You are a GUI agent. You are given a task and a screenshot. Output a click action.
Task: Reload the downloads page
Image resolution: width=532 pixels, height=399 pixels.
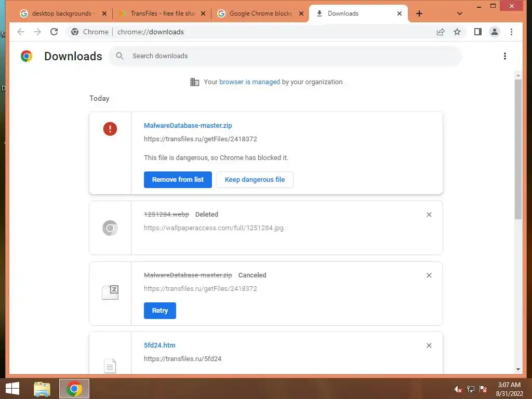[x=54, y=32]
